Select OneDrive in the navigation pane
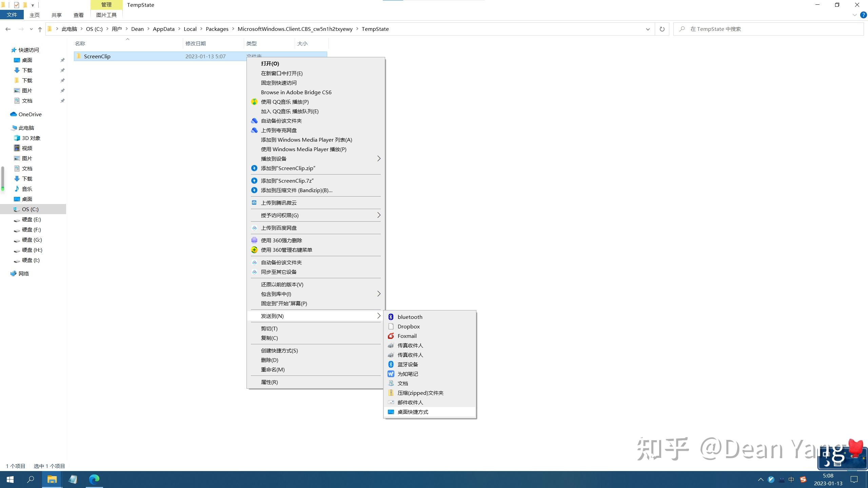Screen dimensions: 868x488 pos(30,114)
